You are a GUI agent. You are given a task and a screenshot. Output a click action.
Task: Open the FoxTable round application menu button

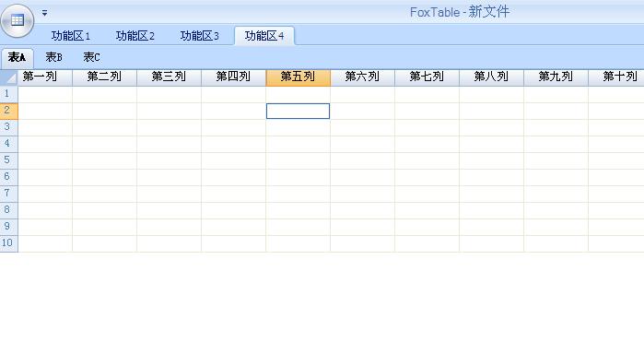(18, 20)
